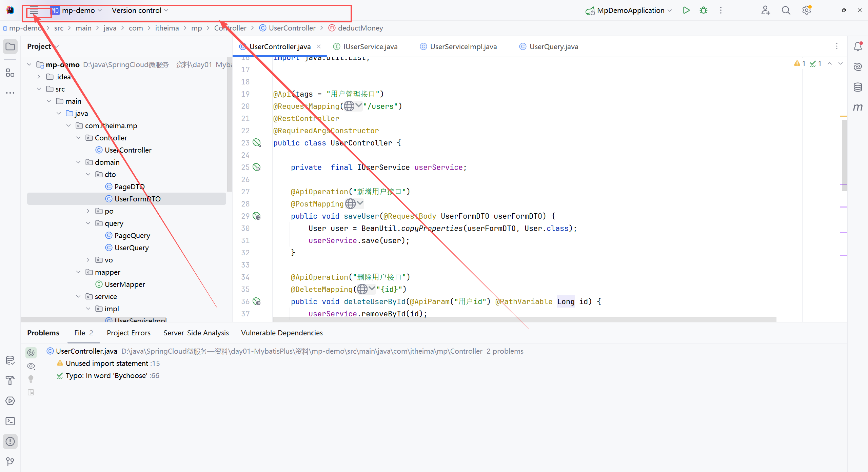Image resolution: width=868 pixels, height=472 pixels.
Task: Click the Debug bug icon
Action: 704,10
